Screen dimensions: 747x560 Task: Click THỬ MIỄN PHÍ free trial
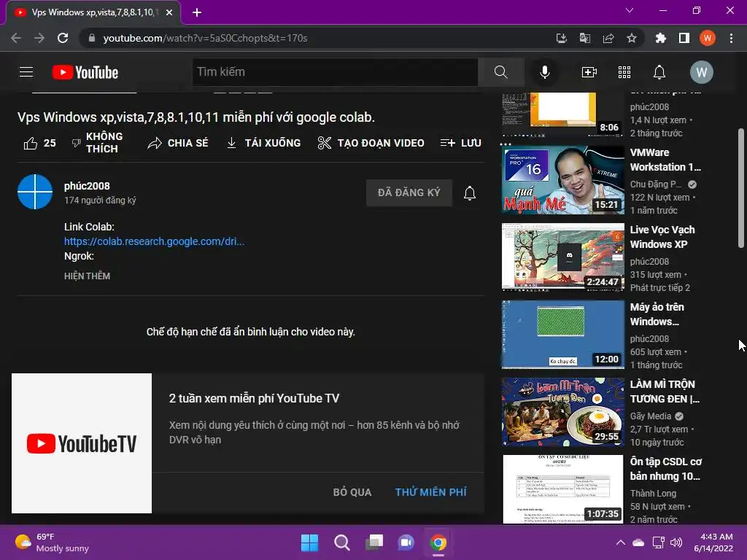tap(430, 492)
